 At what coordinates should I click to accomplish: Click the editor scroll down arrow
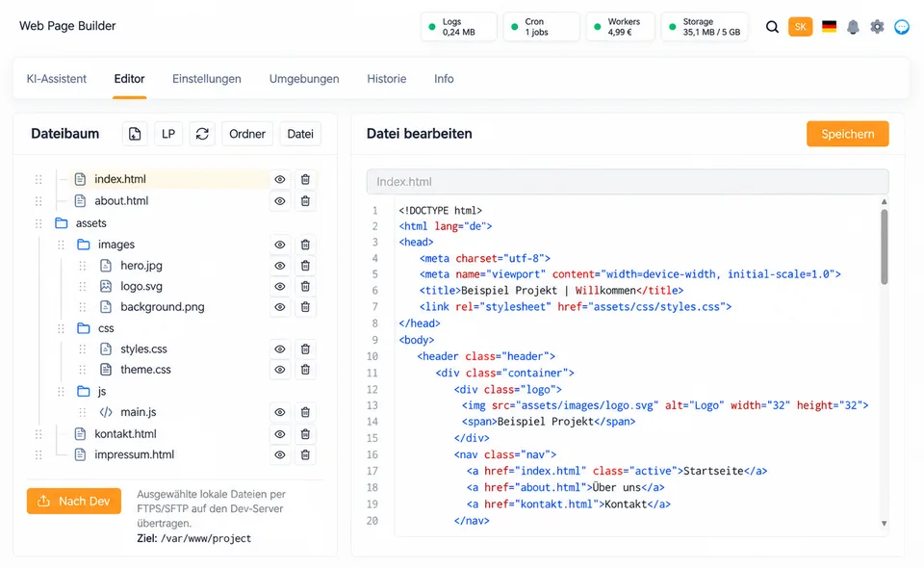click(884, 523)
